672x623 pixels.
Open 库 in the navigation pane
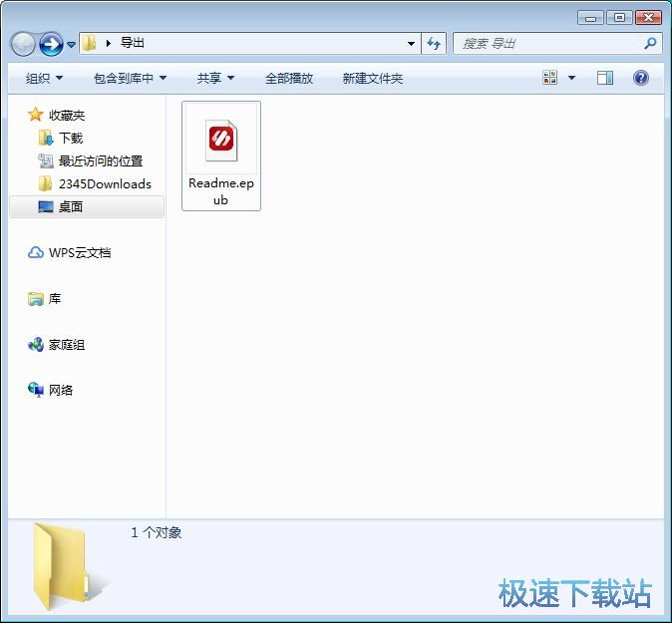pyautogui.click(x=55, y=299)
